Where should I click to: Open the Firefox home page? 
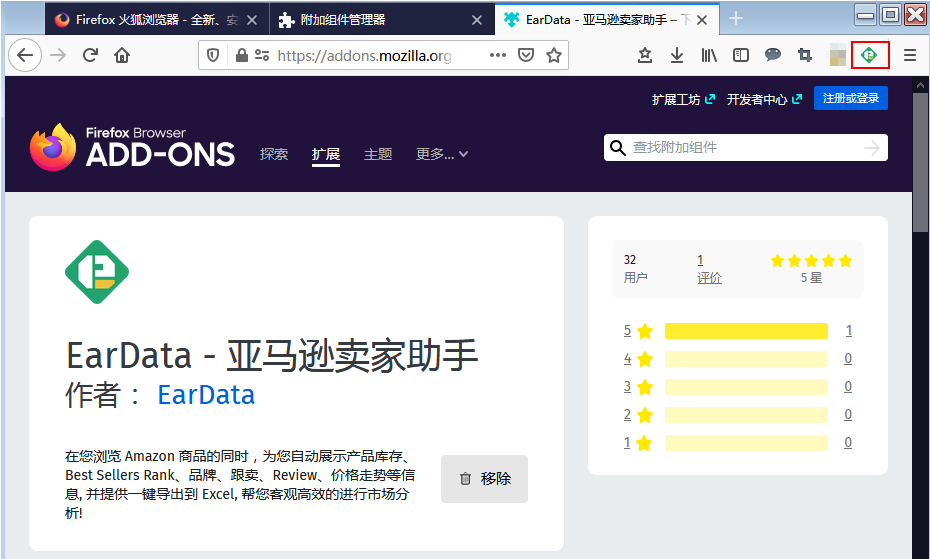(x=122, y=55)
